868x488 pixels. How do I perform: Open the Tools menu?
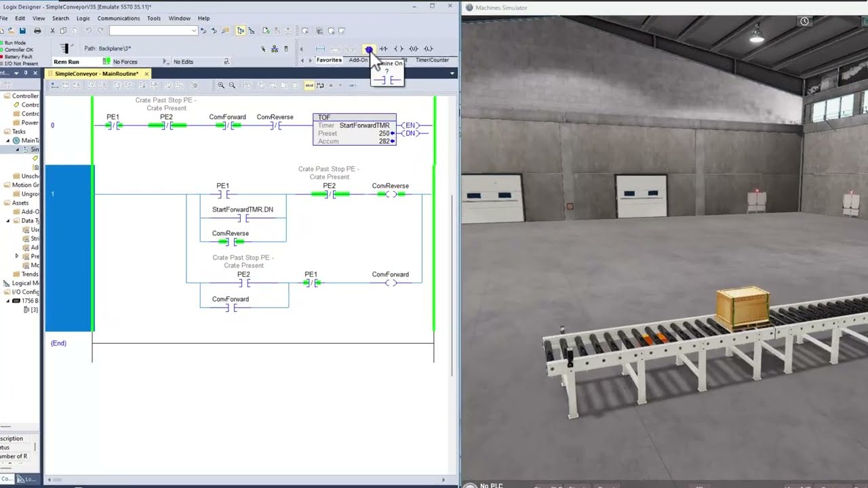point(154,18)
